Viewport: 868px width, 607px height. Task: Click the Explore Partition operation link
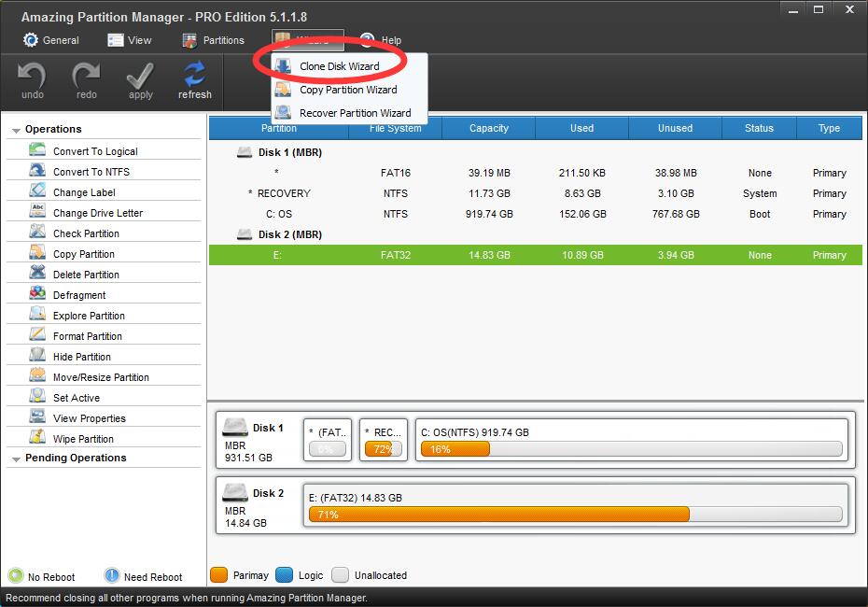89,316
